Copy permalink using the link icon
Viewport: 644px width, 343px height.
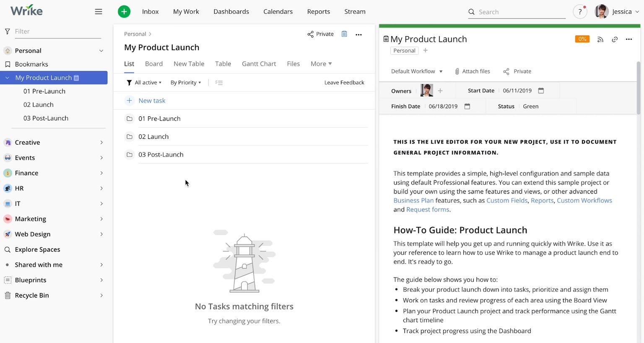(x=615, y=39)
